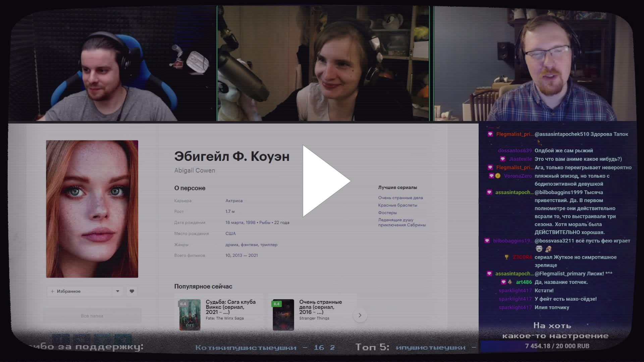Click the gem badge beside bilbobaggins19
The image size is (644, 362).
click(x=487, y=241)
